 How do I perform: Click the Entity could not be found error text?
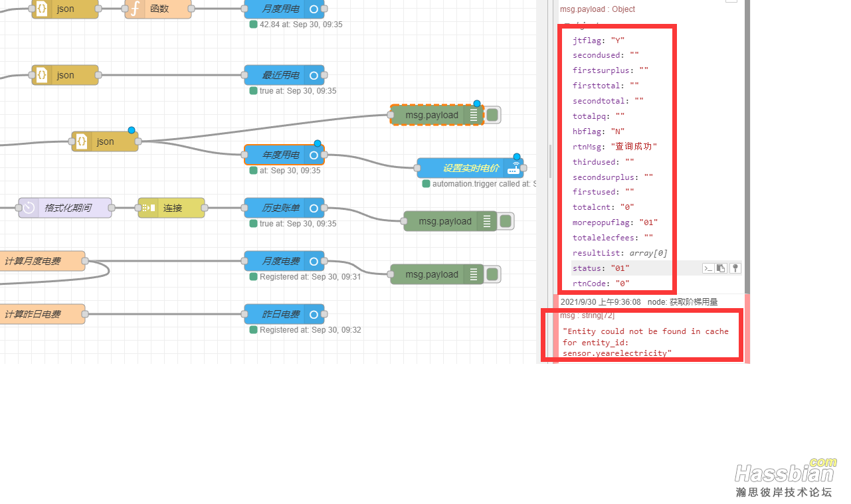tap(646, 342)
